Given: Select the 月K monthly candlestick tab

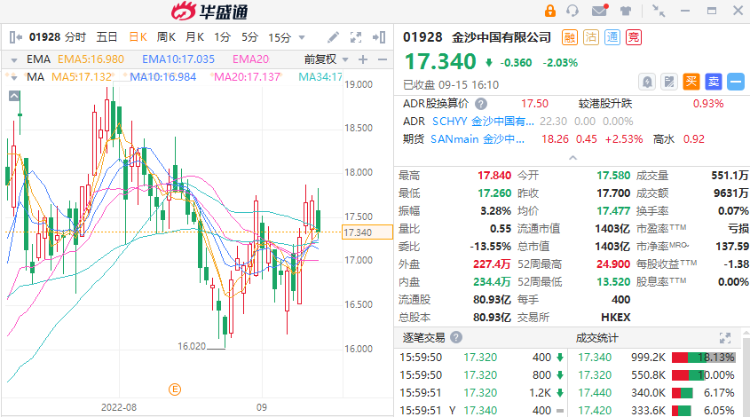Looking at the screenshot, I should (195, 37).
